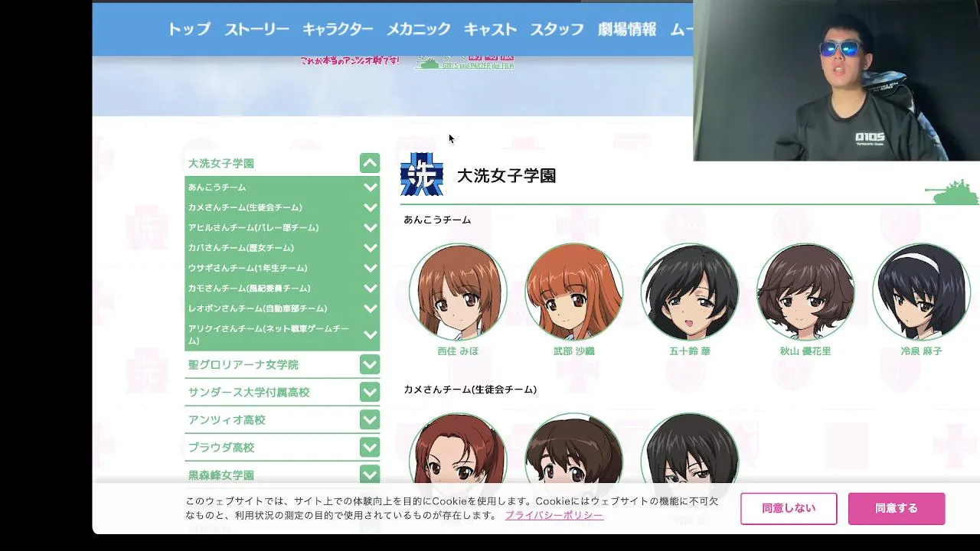Click the 武部 沙織 name link
This screenshot has width=980, height=551.
coord(573,351)
